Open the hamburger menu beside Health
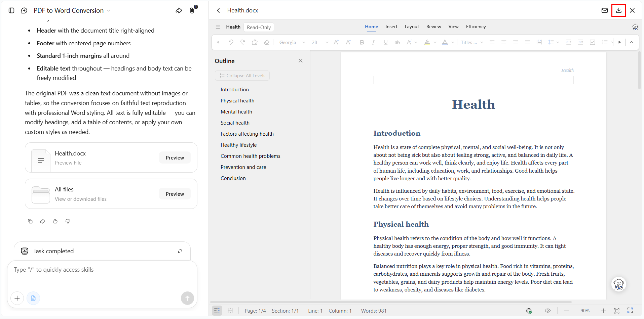 tap(218, 27)
